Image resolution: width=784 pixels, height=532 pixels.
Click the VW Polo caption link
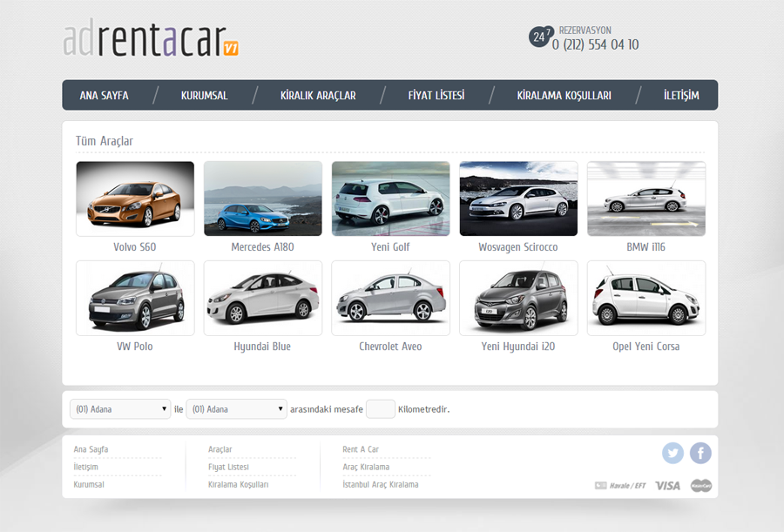[134, 347]
